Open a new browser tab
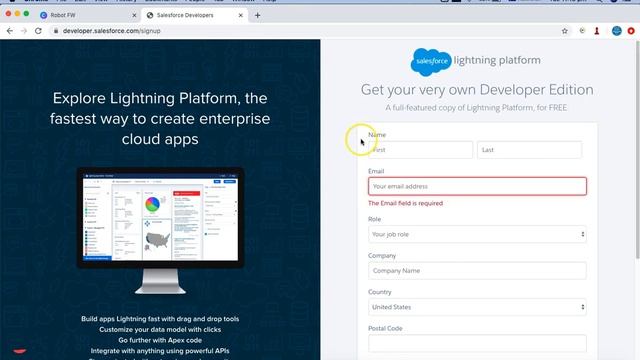This screenshot has height=360, width=640. tap(257, 16)
